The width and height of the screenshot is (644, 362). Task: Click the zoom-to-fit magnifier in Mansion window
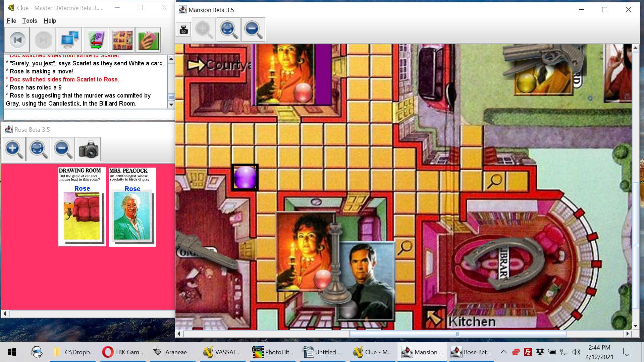228,30
